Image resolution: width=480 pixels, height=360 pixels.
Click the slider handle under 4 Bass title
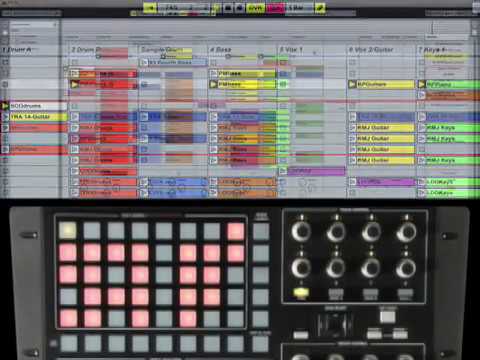[228, 57]
